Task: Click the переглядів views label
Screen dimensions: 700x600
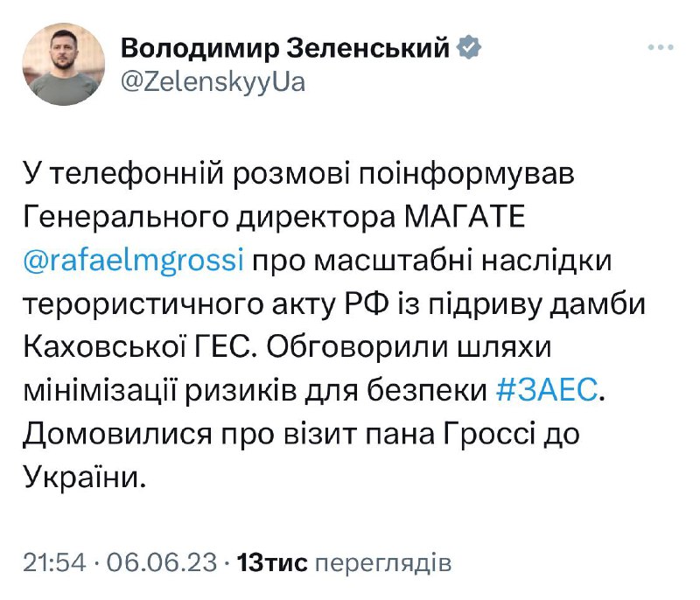Action: click(x=382, y=562)
